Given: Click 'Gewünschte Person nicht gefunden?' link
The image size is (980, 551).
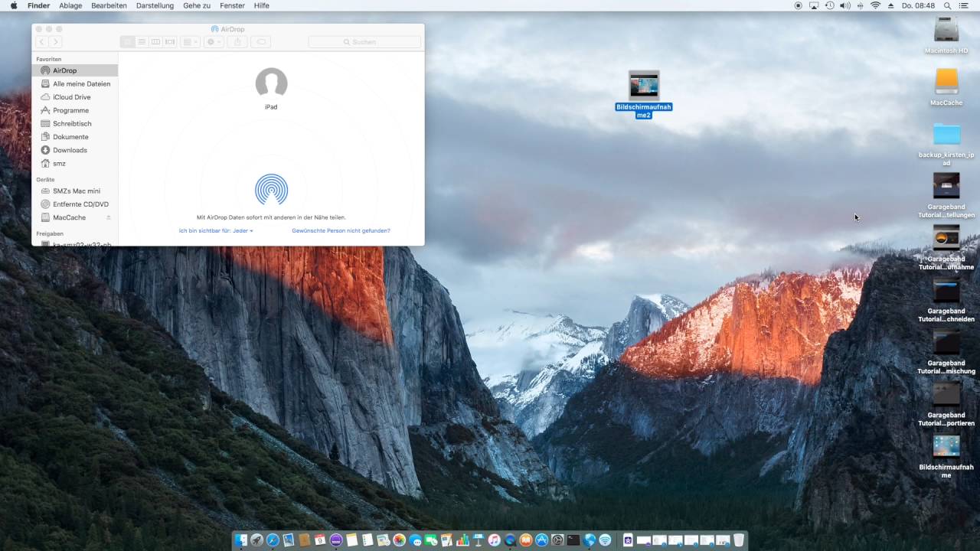Looking at the screenshot, I should click(341, 230).
